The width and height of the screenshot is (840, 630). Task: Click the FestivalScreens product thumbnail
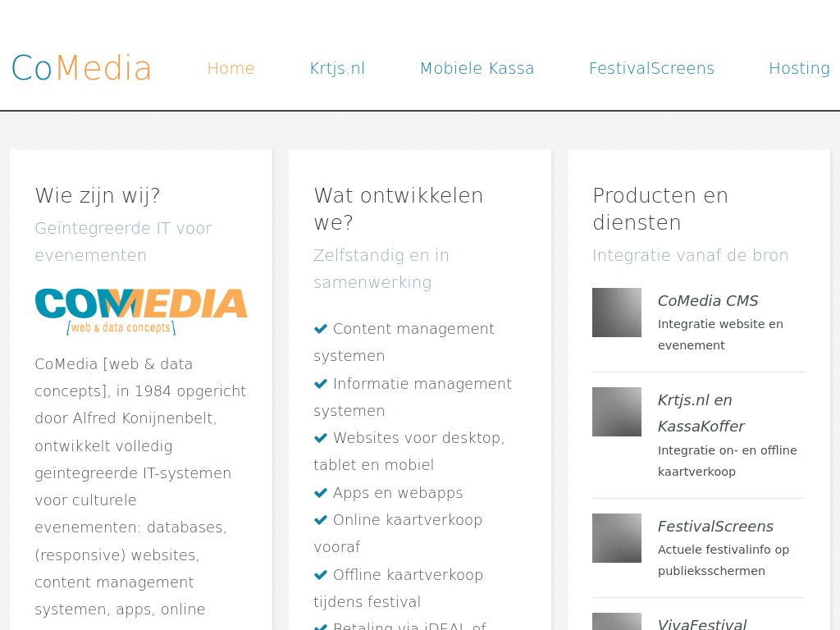(617, 538)
